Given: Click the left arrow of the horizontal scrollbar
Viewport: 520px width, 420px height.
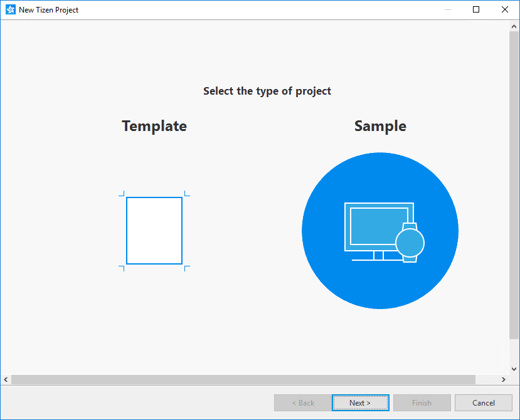Looking at the screenshot, I should click(6, 379).
